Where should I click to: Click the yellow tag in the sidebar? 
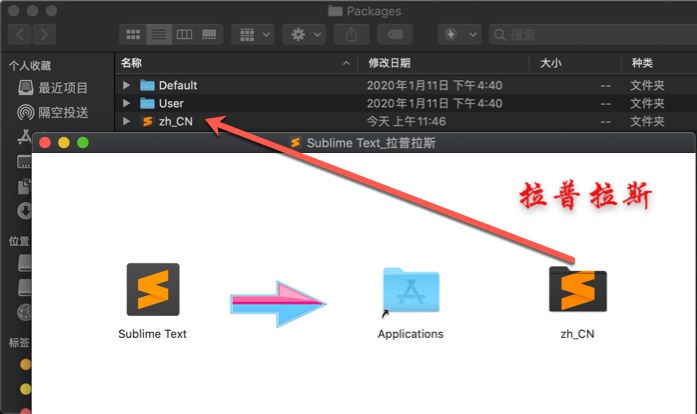pos(26,389)
